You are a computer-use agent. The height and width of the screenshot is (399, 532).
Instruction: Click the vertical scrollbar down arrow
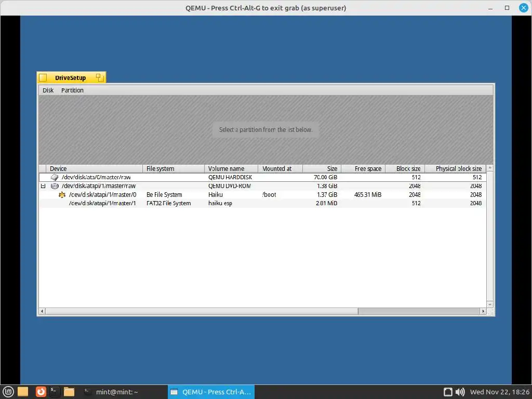[490, 304]
